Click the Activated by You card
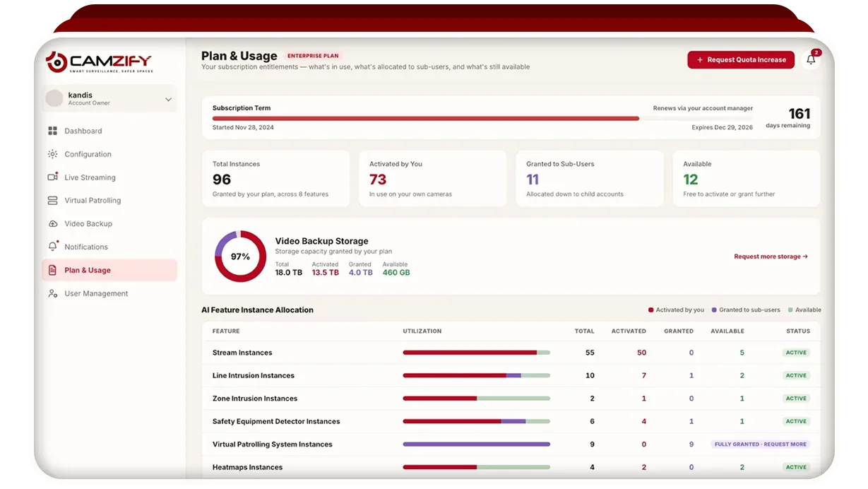Screen dimensions: 868x489 432,179
